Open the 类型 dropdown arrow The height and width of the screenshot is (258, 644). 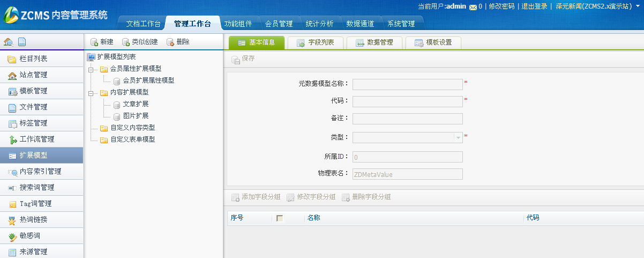tap(458, 137)
